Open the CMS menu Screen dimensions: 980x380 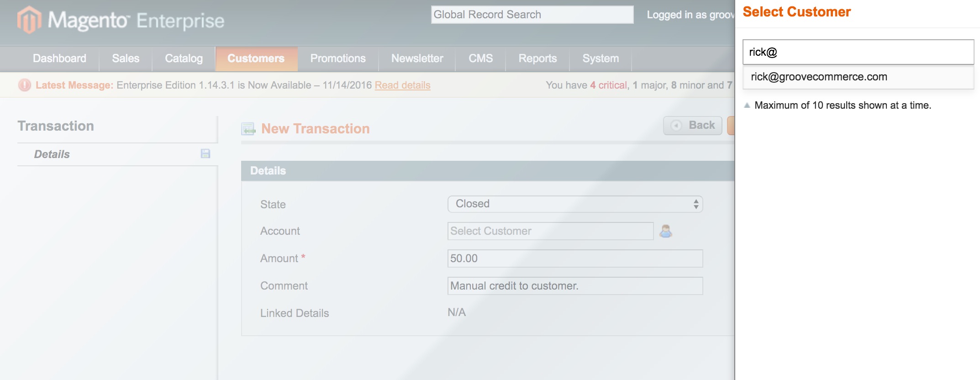(x=481, y=58)
